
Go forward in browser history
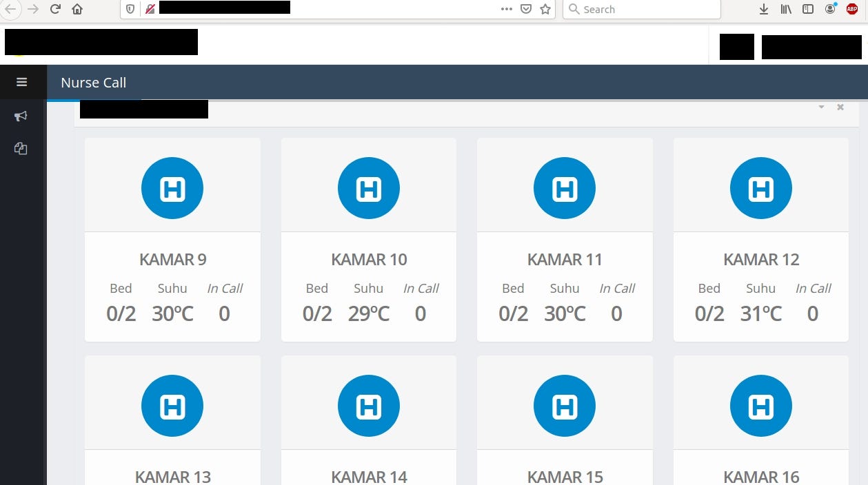click(x=32, y=9)
